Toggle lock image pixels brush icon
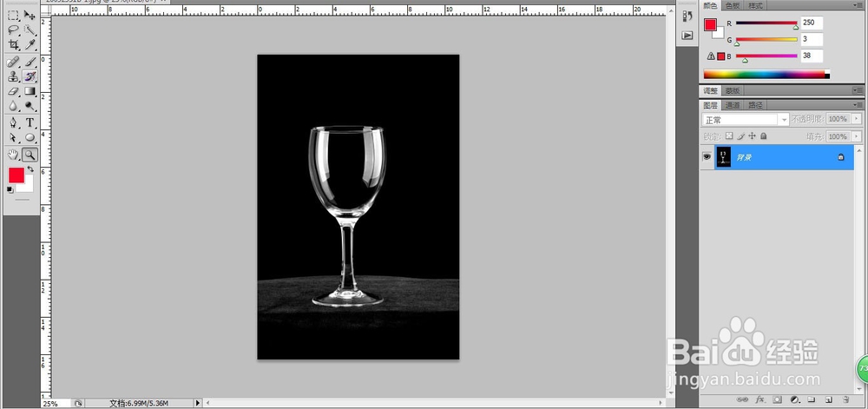The image size is (868, 409). 740,135
